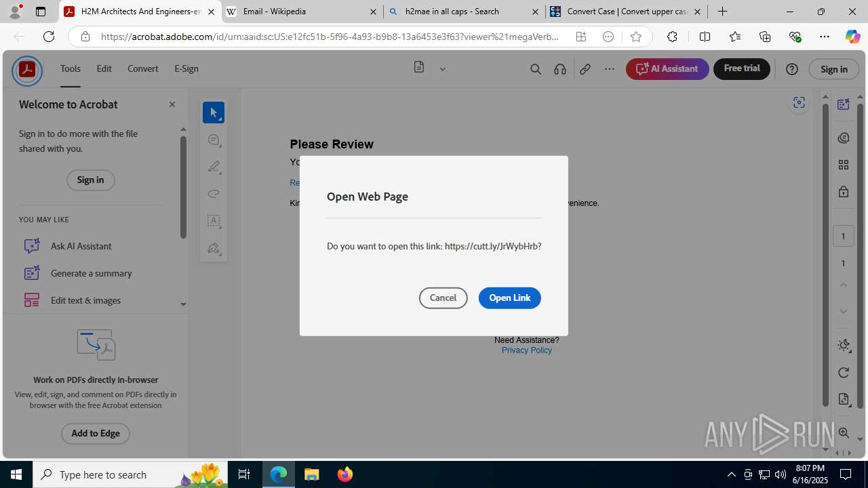Screen dimensions: 868x488
Task: Open Windows Start menu
Action: (x=16, y=474)
